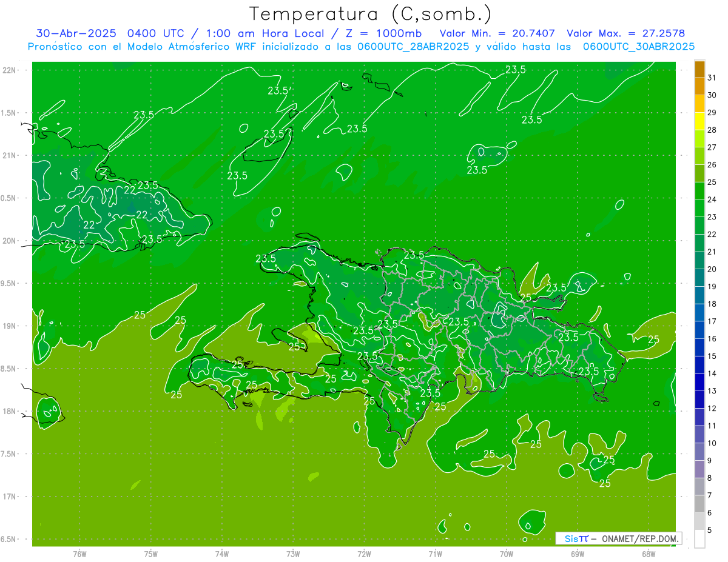This screenshot has width=728, height=562.
Task: Click the '71W' longitude axis label
Action: click(435, 554)
